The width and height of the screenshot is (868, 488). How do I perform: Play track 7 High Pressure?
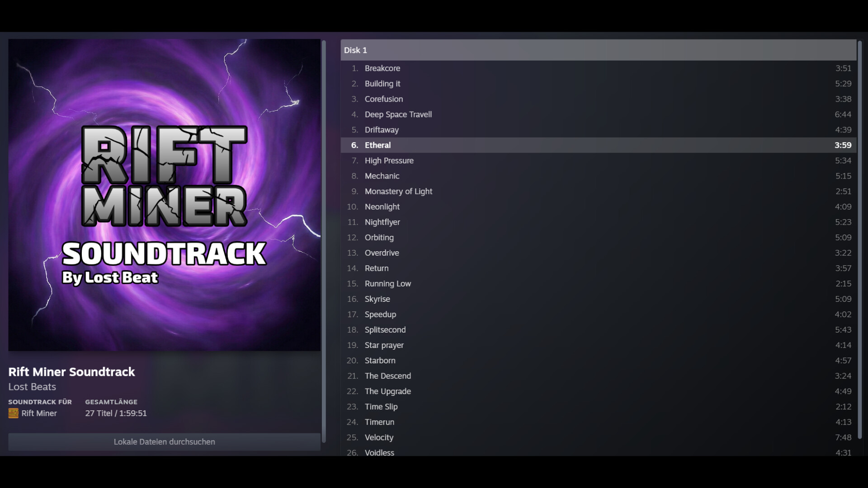pos(389,160)
